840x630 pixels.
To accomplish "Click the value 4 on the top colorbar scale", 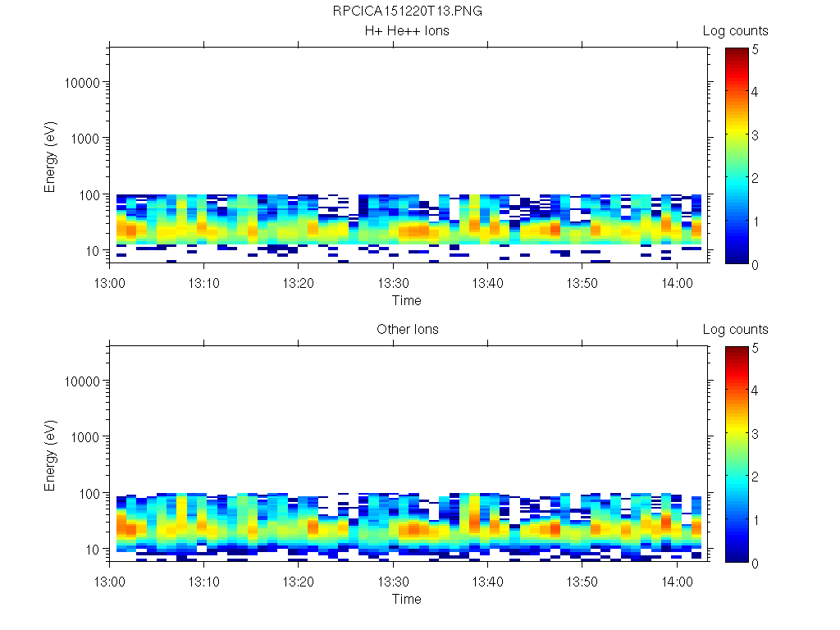I will 756,92.
